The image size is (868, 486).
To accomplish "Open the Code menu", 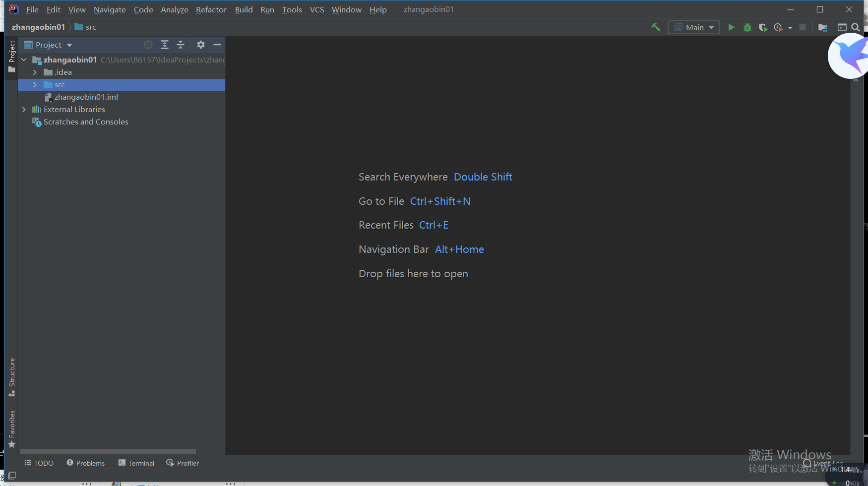I will pos(143,9).
